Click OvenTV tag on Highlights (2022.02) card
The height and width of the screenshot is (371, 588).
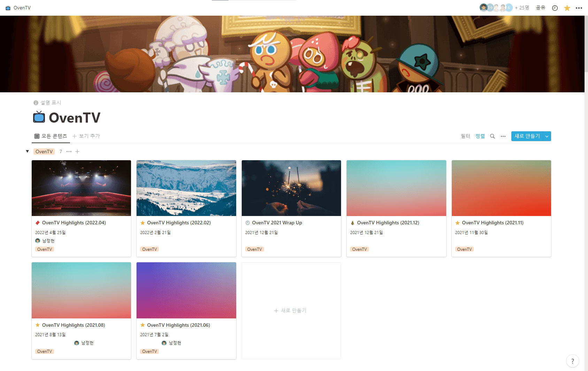click(149, 249)
